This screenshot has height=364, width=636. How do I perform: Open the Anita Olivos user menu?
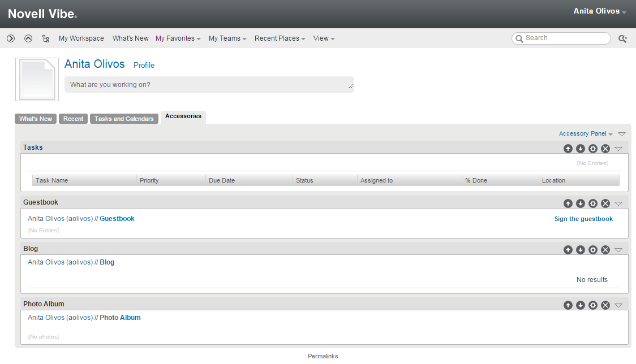[x=599, y=11]
